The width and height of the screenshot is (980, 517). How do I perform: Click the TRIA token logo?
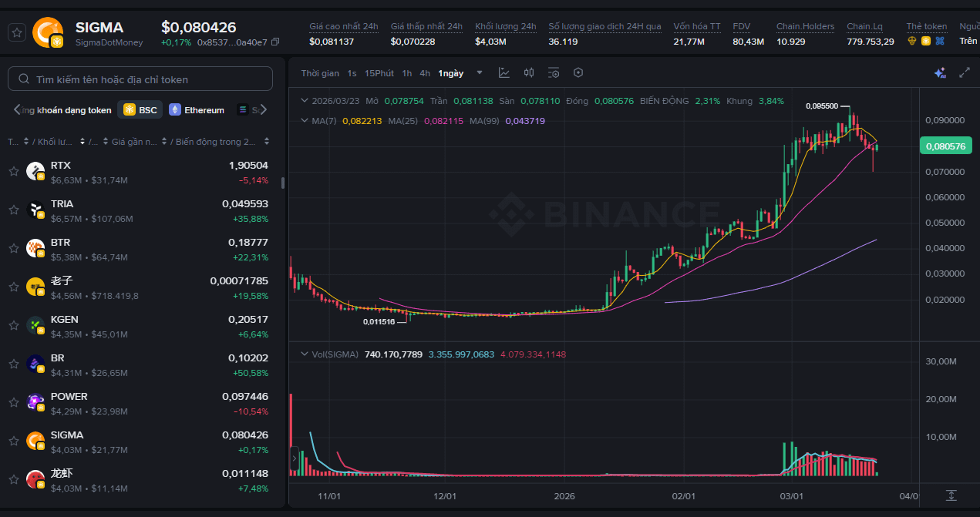tap(35, 210)
